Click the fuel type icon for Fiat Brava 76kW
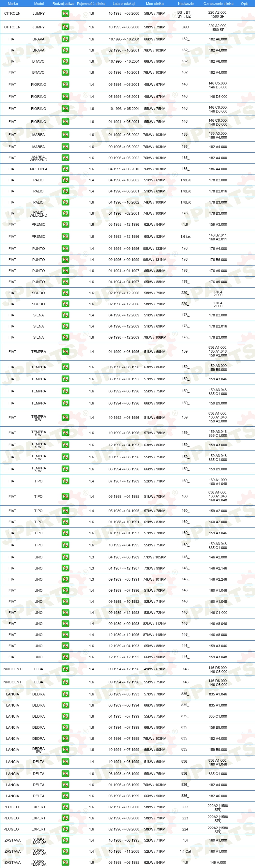 (65, 50)
